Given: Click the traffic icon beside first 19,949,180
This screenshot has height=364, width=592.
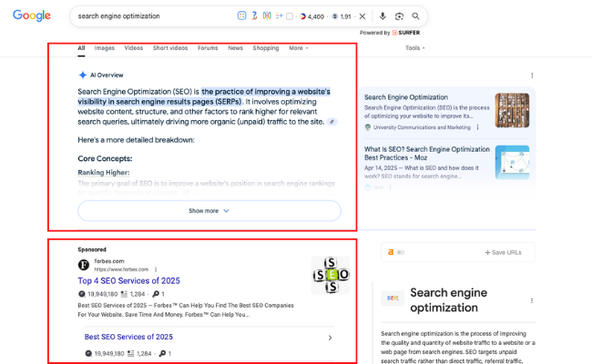Looking at the screenshot, I should [x=82, y=294].
